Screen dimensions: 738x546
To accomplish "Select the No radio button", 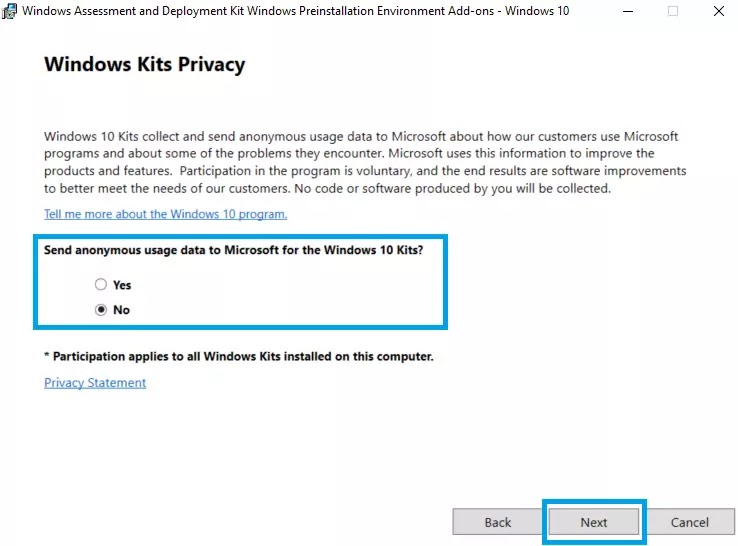I will (101, 310).
